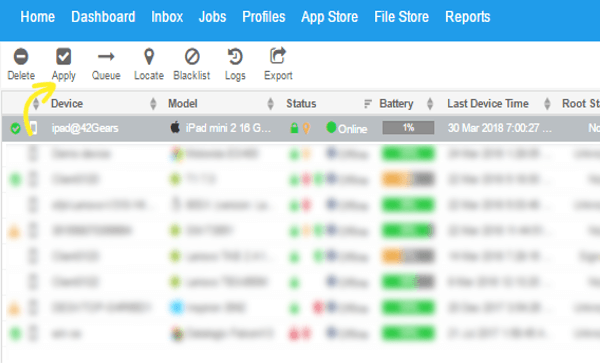The height and width of the screenshot is (364, 600).
Task: Open the App Store menu item
Action: tap(329, 17)
